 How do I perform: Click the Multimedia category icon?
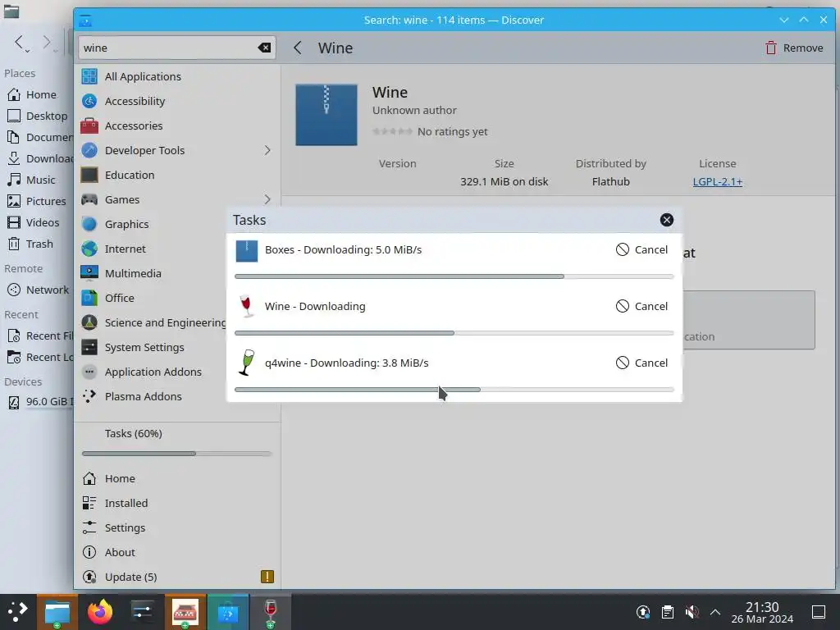tap(89, 273)
